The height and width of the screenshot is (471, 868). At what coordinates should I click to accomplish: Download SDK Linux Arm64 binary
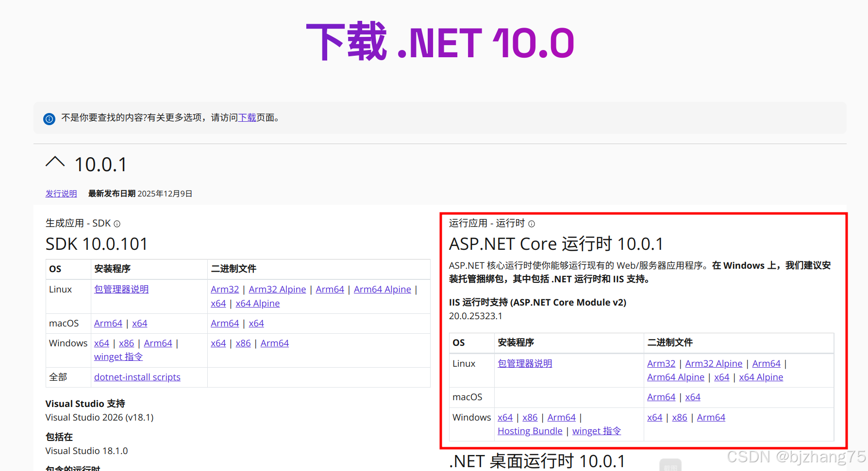tap(330, 289)
